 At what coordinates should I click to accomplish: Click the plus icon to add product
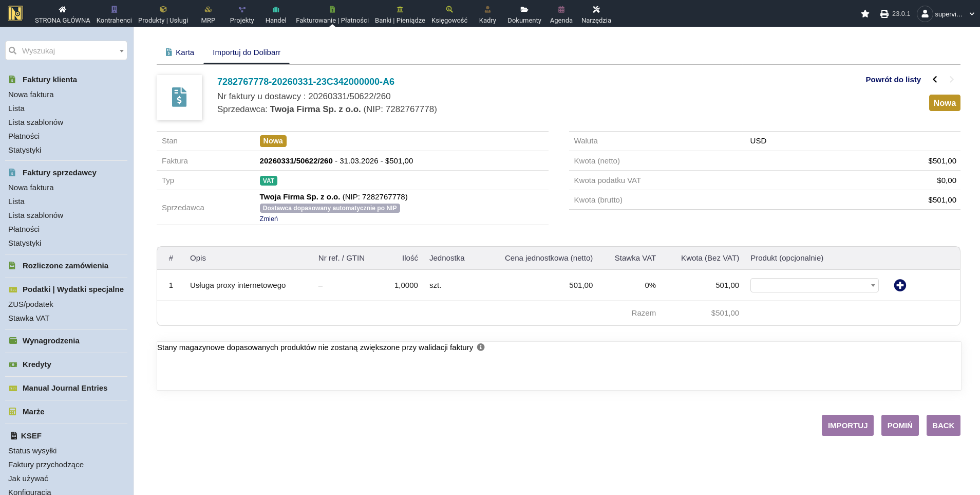point(900,285)
